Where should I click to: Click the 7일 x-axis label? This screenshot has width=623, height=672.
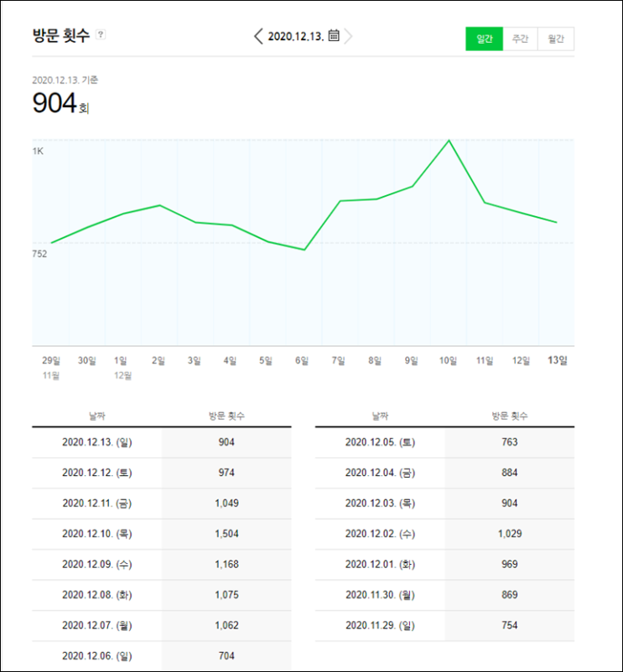[x=338, y=360]
